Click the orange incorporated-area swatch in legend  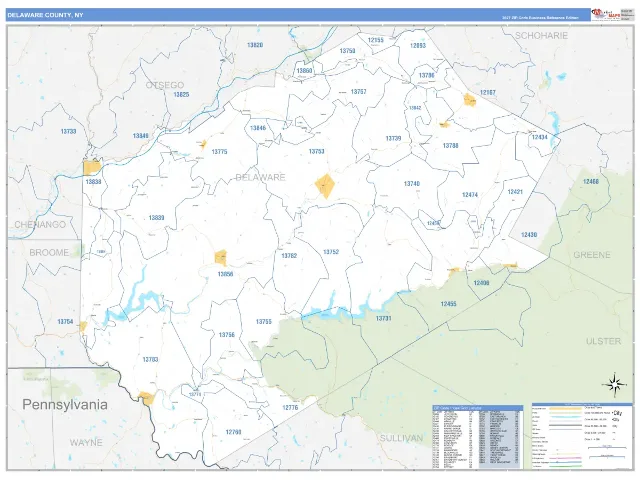pos(565,408)
